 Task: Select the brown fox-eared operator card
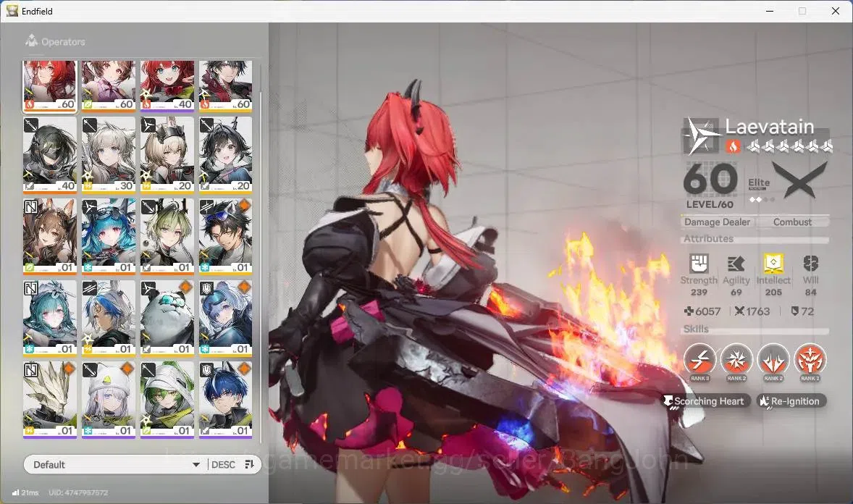click(49, 237)
